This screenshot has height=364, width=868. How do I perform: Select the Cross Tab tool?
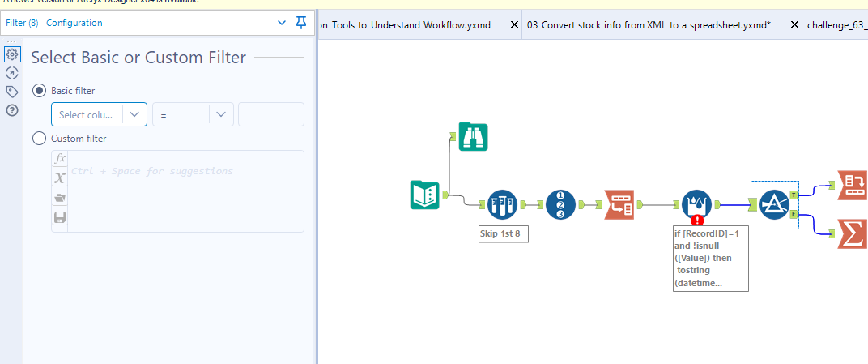pos(854,185)
